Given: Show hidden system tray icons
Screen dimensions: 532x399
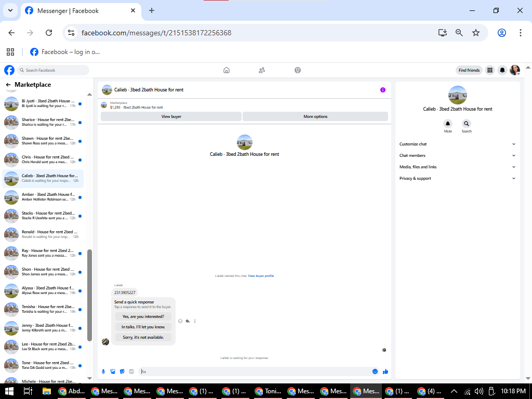Looking at the screenshot, I should tap(454, 391).
